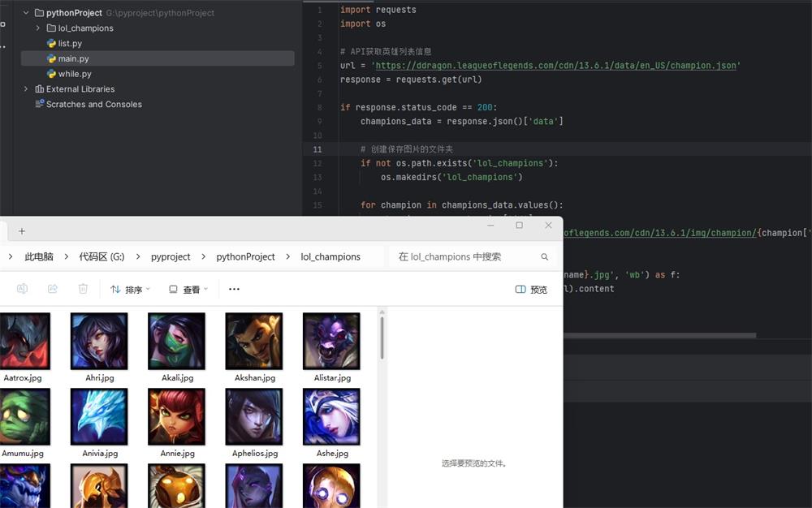
Task: Click the Explorer file list vertical scrollbar
Action: 382,338
